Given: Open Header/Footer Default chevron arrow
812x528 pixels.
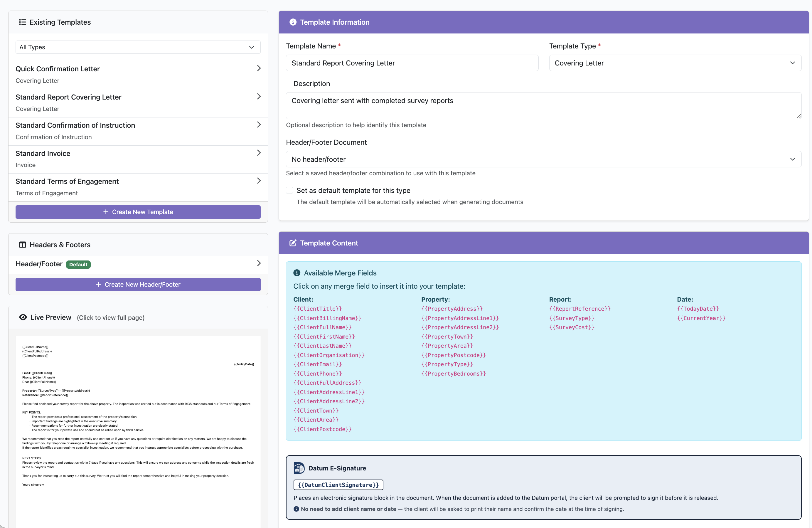Looking at the screenshot, I should point(259,263).
